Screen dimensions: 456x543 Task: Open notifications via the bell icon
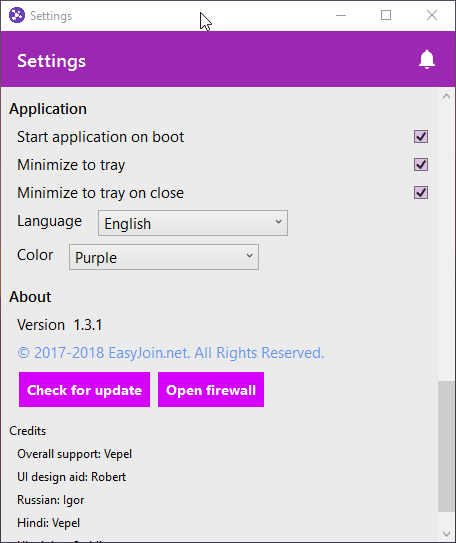point(427,60)
